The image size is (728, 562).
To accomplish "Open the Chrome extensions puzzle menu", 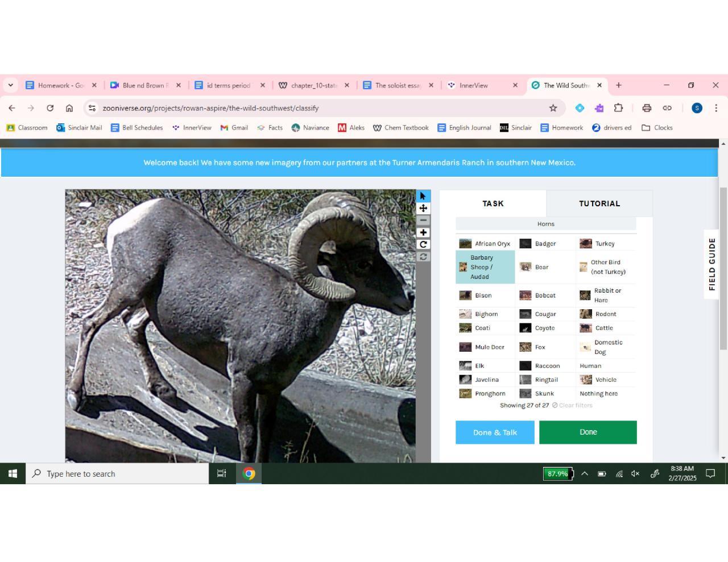I will [x=618, y=108].
